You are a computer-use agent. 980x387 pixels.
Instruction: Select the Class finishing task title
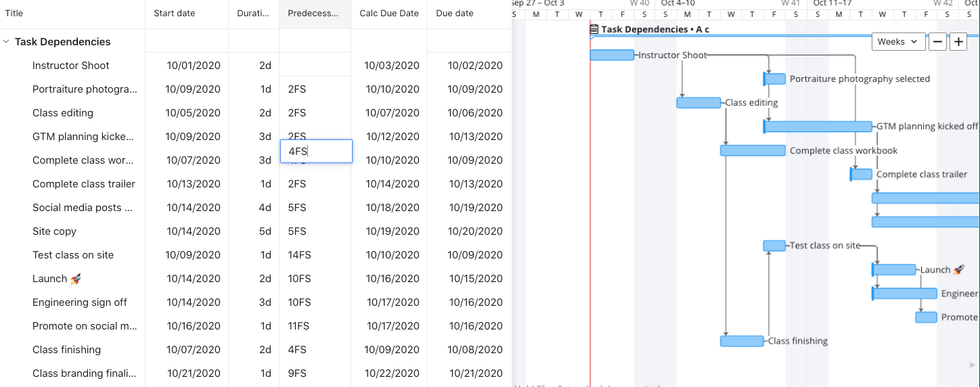coord(66,350)
